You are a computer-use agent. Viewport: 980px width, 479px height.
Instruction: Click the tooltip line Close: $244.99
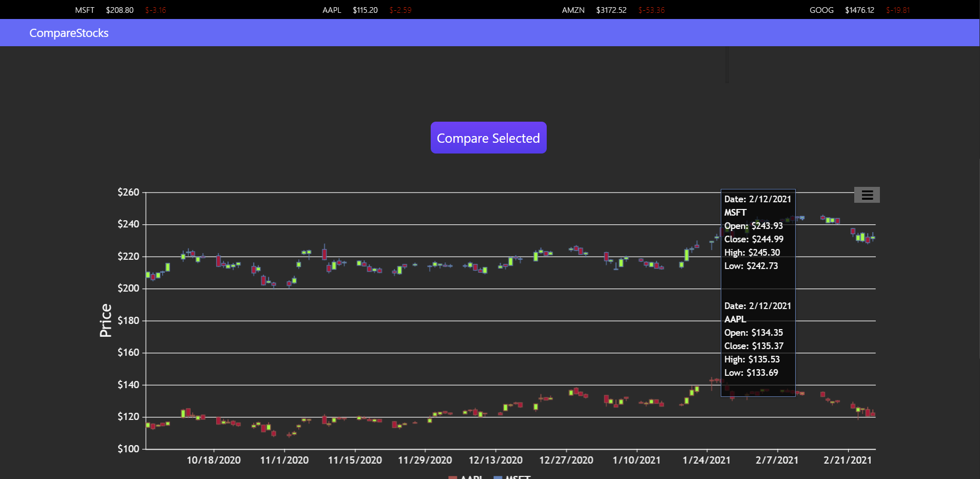coord(754,239)
